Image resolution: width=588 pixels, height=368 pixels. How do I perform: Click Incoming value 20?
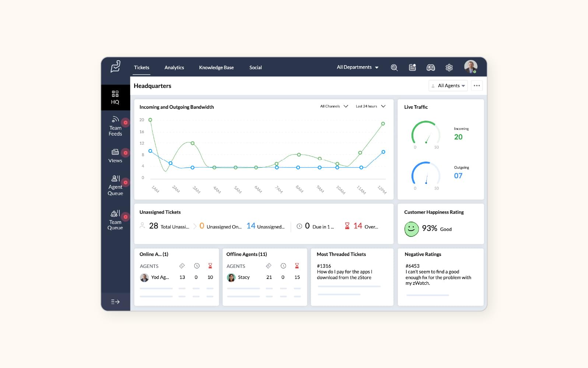pos(458,137)
